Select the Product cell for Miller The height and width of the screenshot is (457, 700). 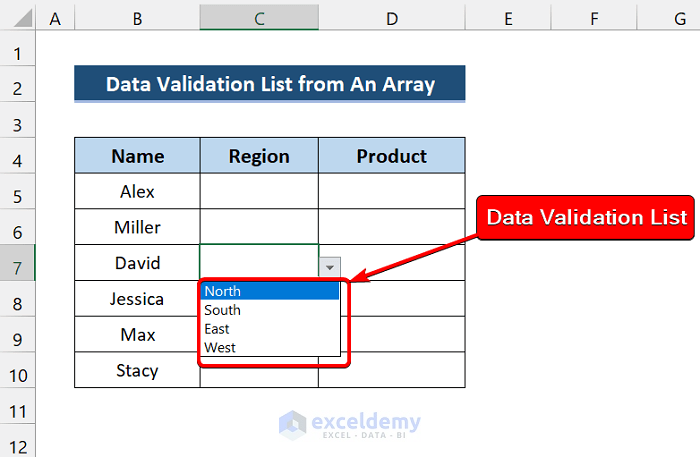[391, 227]
